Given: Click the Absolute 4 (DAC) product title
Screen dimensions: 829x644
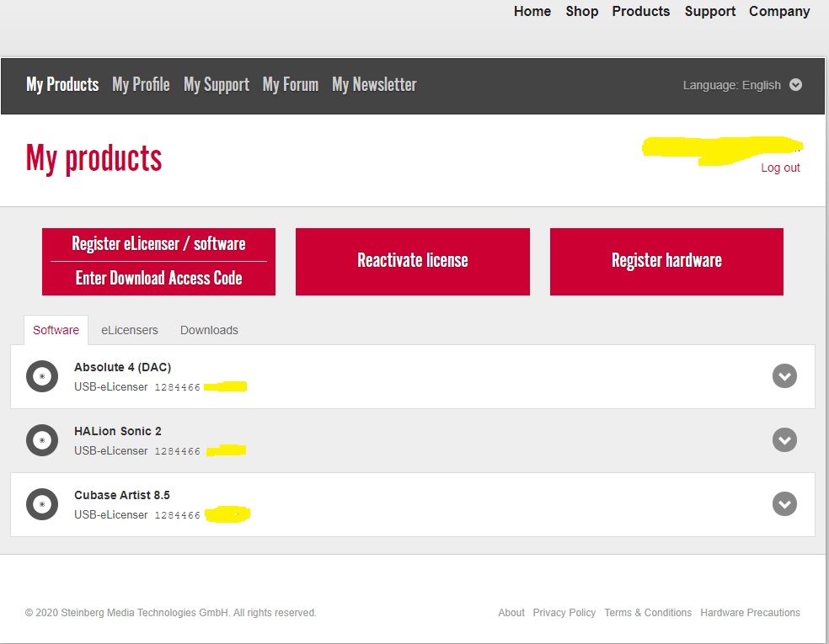Looking at the screenshot, I should point(123,367).
